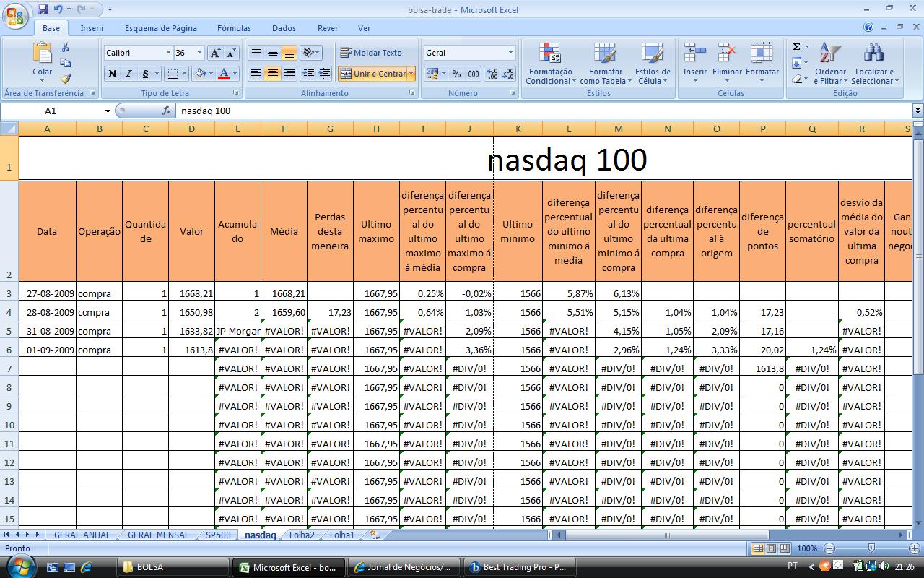Viewport: 924px width, 578px height.
Task: Undo the last action
Action: click(58, 9)
